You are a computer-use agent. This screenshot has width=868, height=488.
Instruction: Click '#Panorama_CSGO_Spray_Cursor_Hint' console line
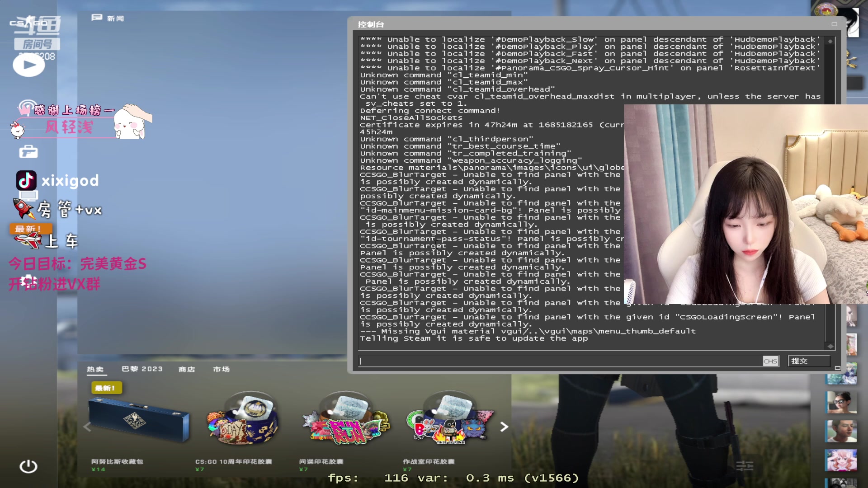[590, 68]
